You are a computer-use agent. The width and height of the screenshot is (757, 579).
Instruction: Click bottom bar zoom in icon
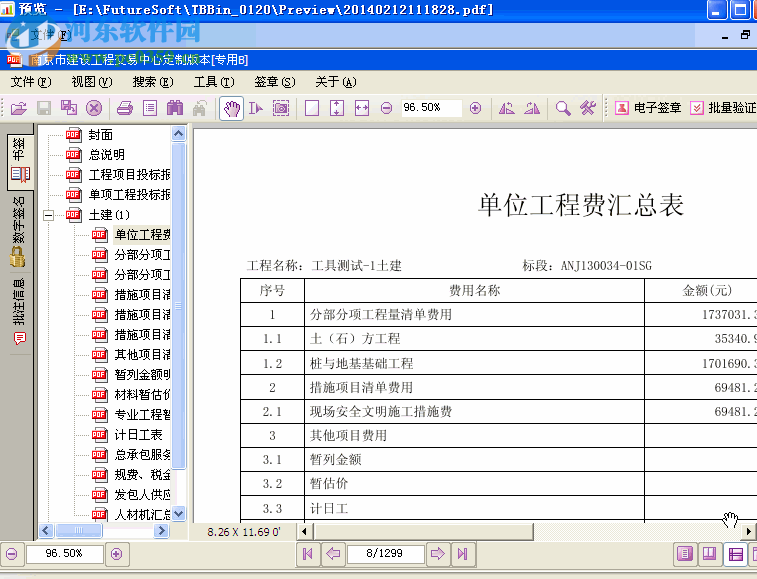(116, 554)
